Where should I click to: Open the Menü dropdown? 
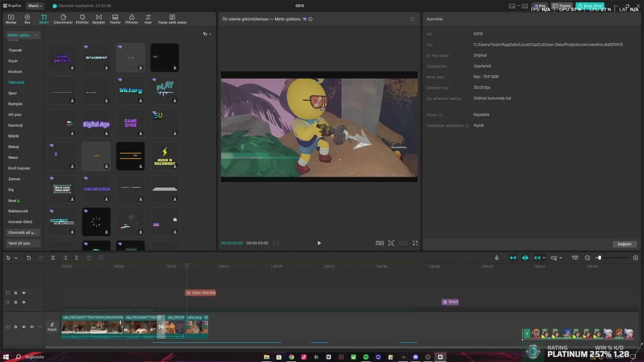point(35,6)
